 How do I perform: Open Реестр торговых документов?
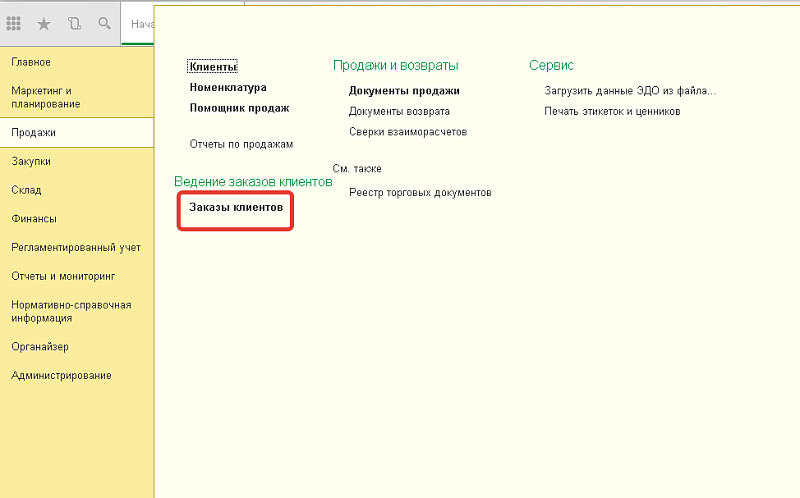pos(420,192)
